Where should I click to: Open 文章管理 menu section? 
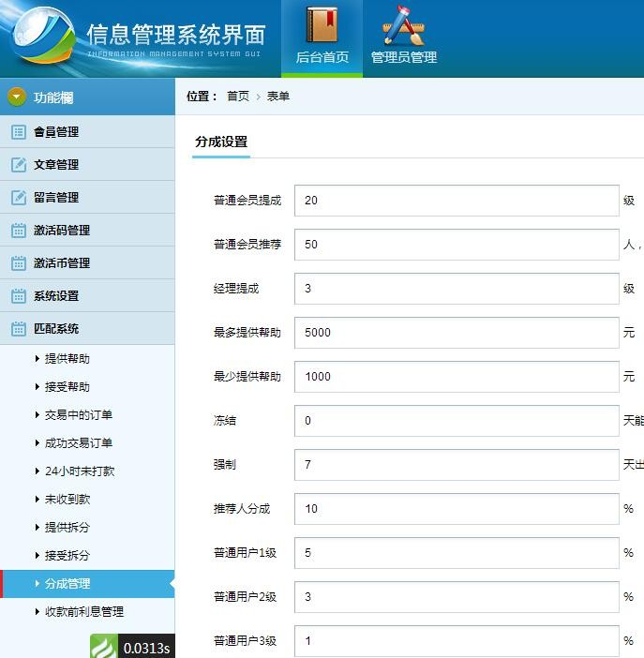click(x=87, y=165)
